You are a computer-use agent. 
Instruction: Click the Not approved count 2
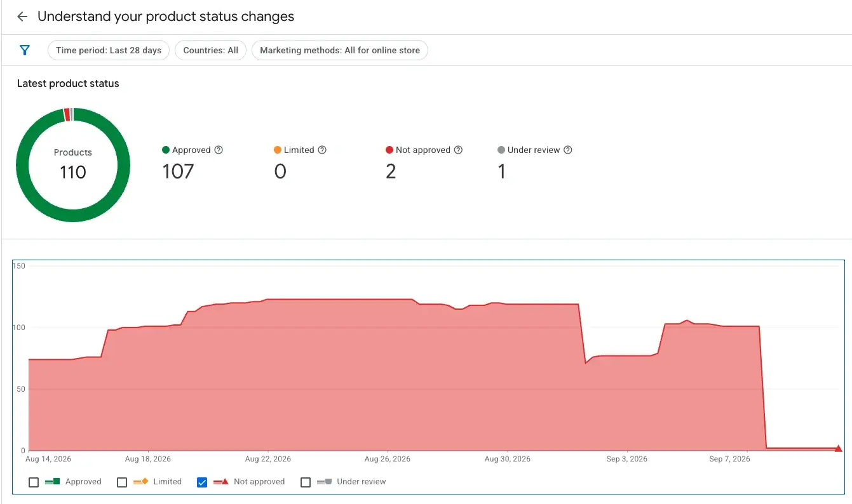pos(391,171)
